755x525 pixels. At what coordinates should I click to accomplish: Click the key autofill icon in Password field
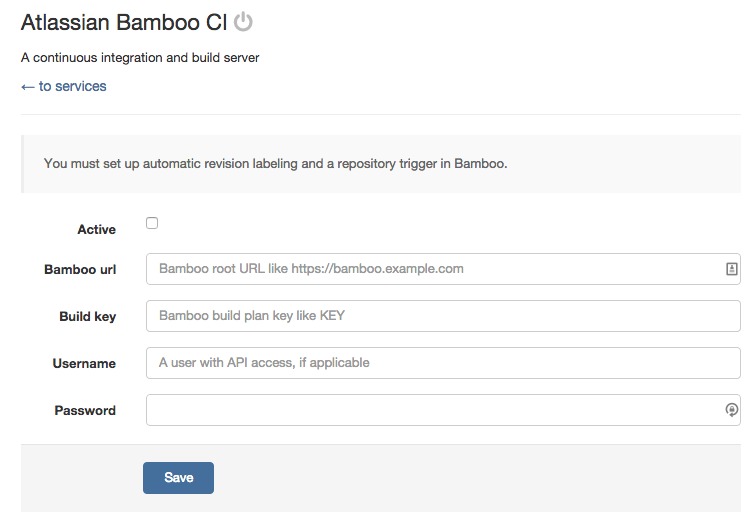[731, 410]
